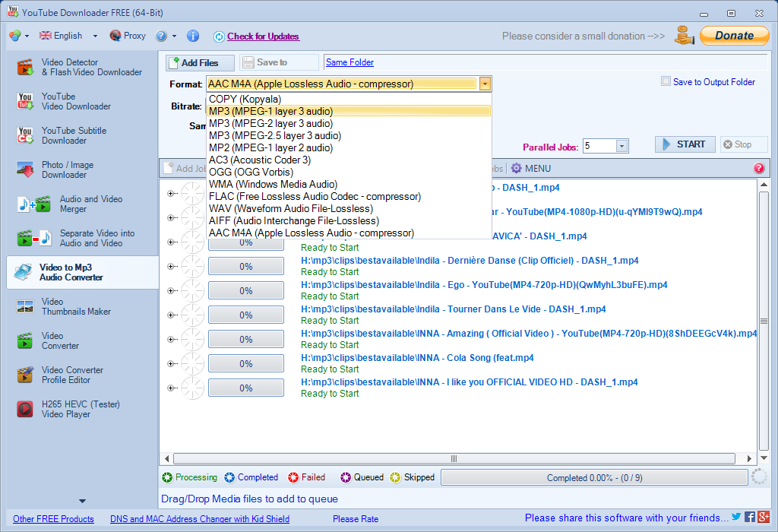
Task: Collapse the Format dropdown arrow
Action: coord(485,84)
